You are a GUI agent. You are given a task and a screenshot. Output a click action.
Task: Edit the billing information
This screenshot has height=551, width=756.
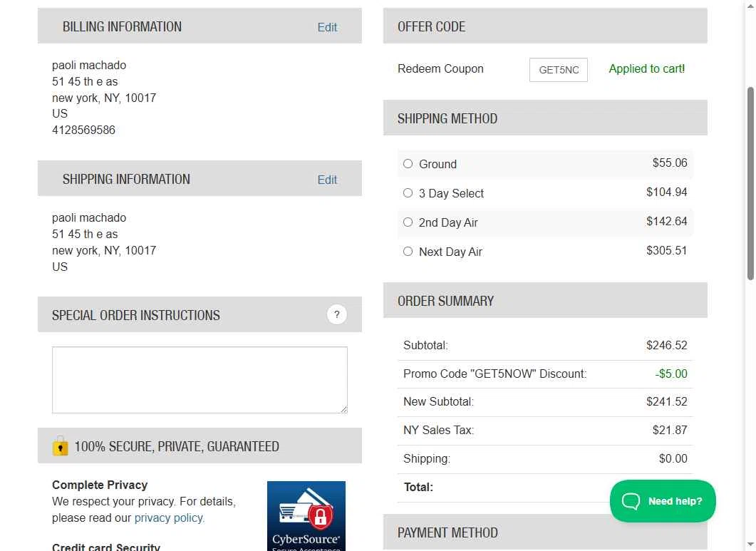pos(327,27)
